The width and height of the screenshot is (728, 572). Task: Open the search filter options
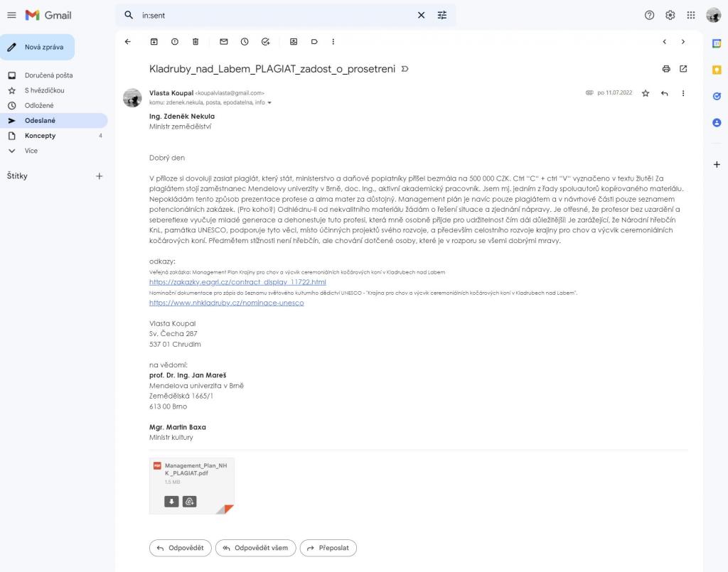[442, 15]
